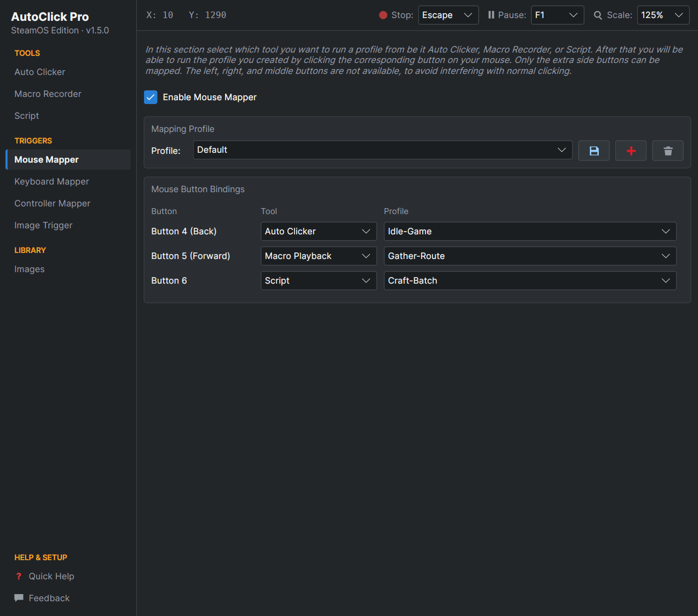Click the red Stop record indicator icon
This screenshot has height=616, width=698.
point(383,15)
